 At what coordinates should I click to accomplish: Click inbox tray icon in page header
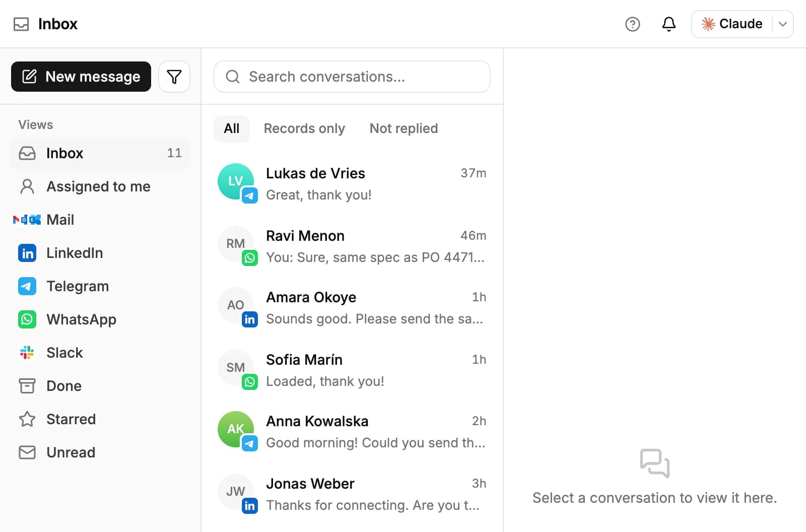(x=21, y=24)
